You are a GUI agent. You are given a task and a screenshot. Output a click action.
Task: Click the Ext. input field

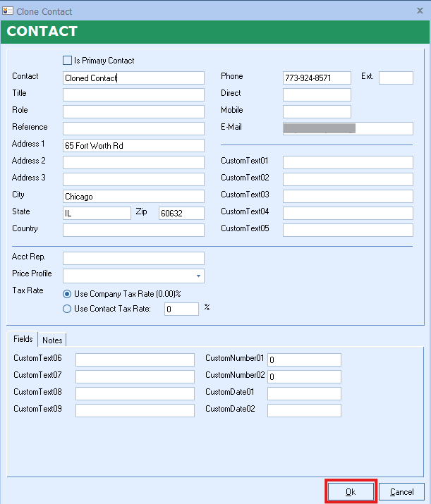tap(396, 78)
